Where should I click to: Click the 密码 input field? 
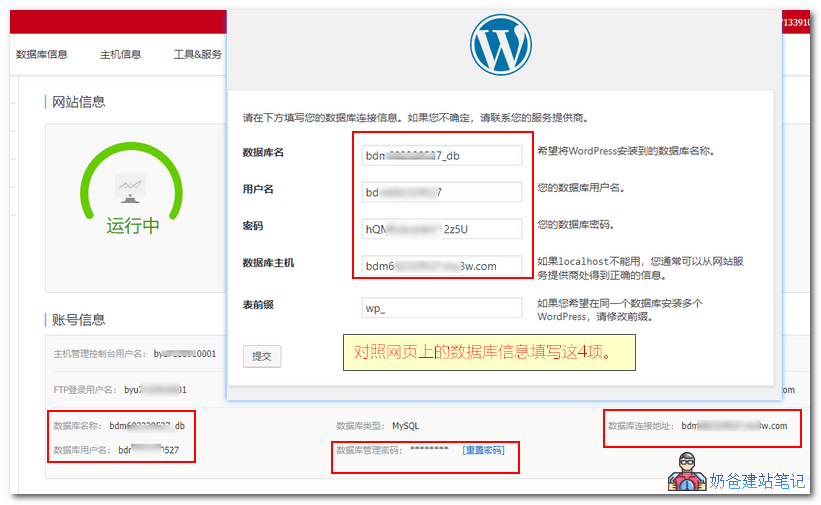tap(441, 229)
